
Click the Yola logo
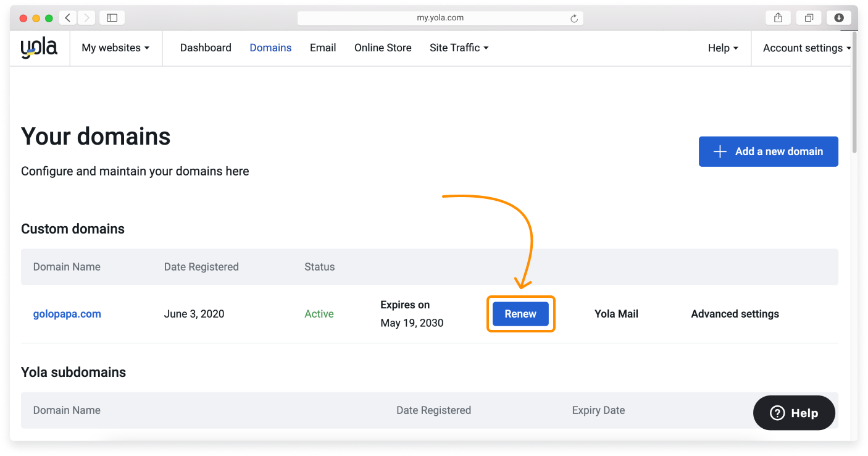[39, 48]
